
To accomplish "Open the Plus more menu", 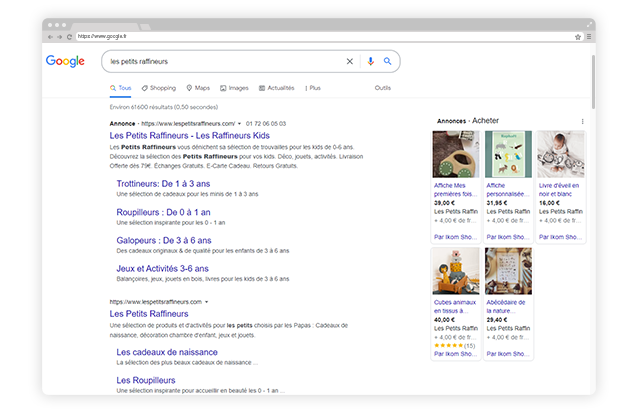I will pyautogui.click(x=313, y=88).
